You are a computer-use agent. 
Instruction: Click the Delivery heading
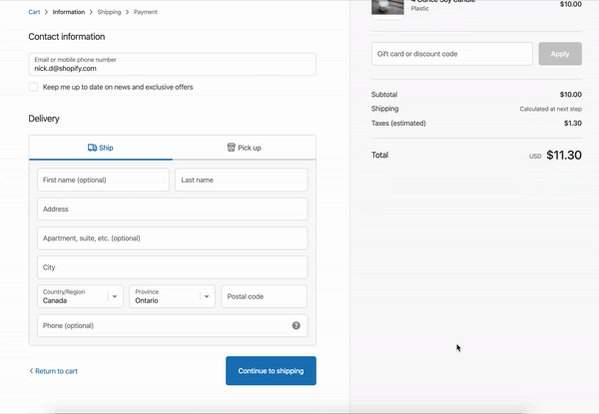pos(44,118)
